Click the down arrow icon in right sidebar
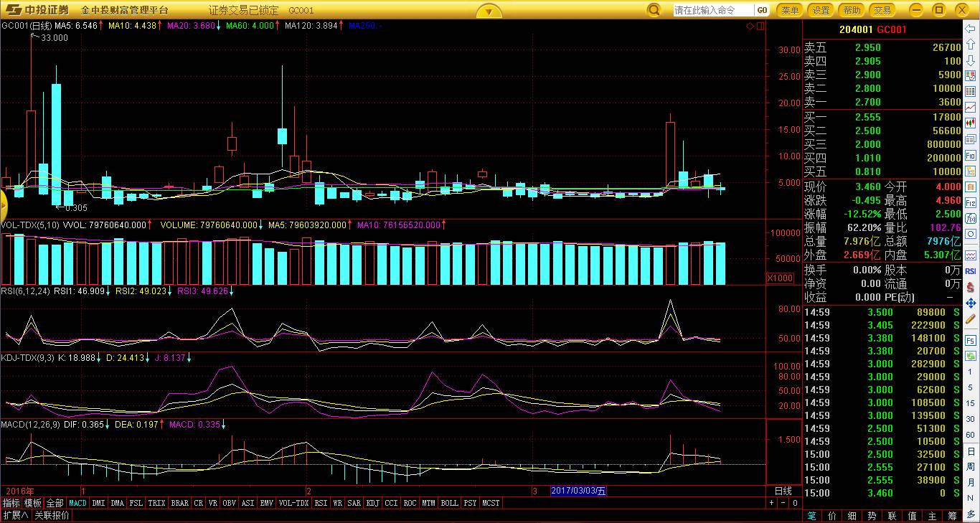 pyautogui.click(x=971, y=61)
